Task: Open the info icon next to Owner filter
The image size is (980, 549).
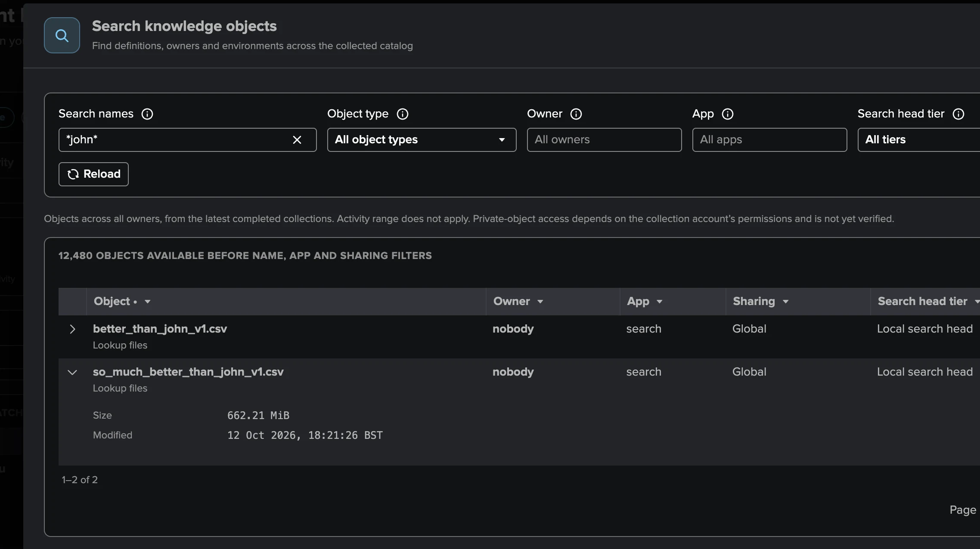Action: (576, 114)
